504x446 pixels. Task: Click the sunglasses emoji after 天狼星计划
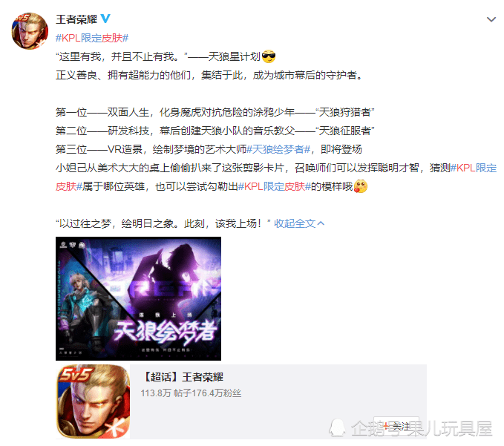pos(269,56)
